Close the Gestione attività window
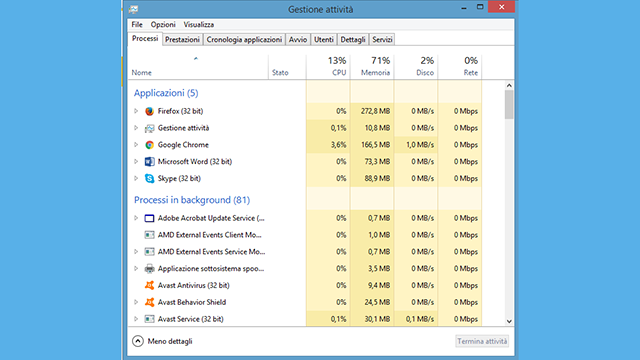640x360 pixels. point(502,7)
